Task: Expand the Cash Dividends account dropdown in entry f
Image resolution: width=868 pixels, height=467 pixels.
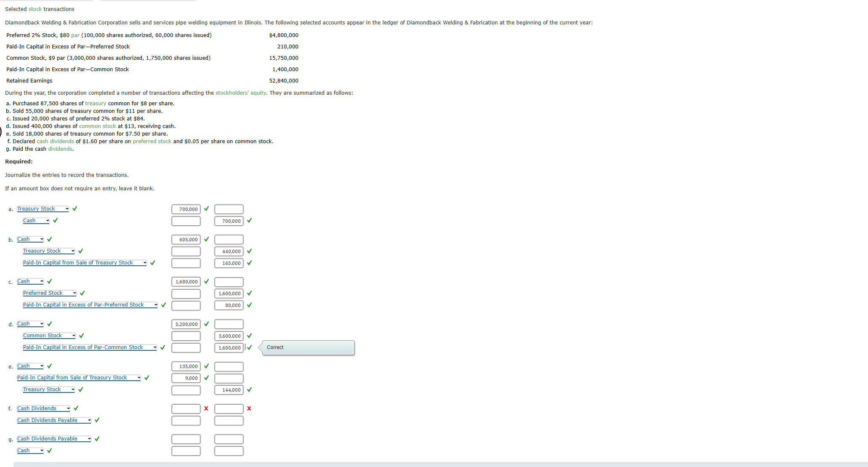Action: pyautogui.click(x=43, y=408)
